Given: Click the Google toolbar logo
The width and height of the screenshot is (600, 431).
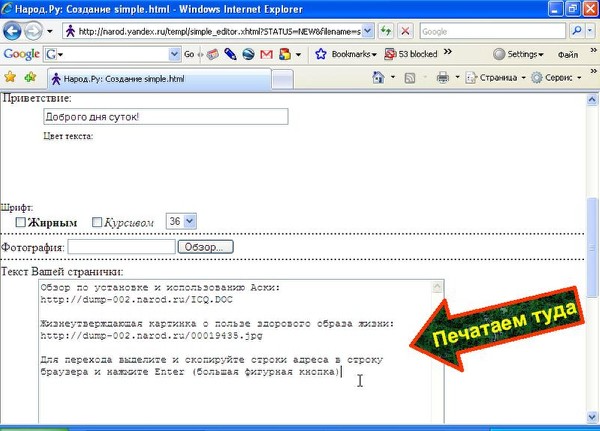Looking at the screenshot, I should (x=21, y=54).
